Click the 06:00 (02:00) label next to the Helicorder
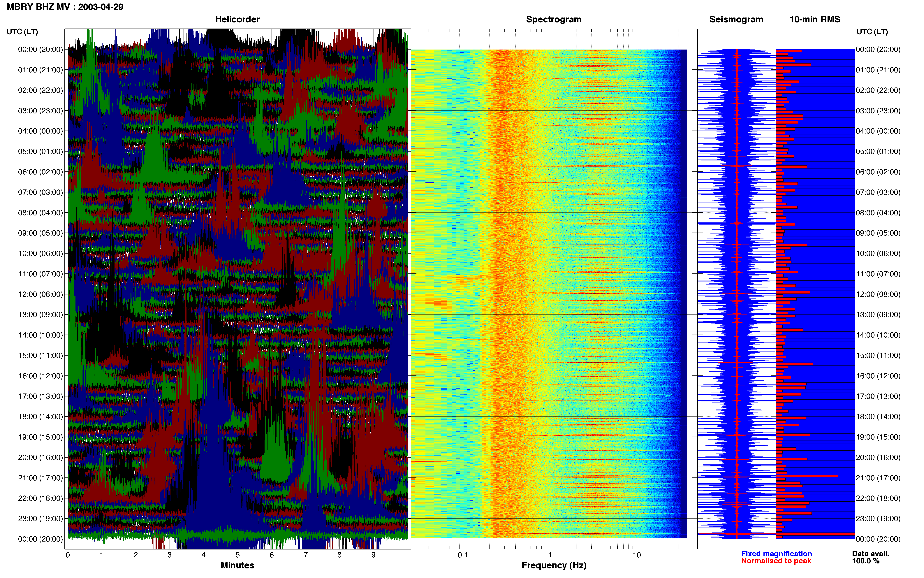Screen dimensions: 924x578 [41, 172]
